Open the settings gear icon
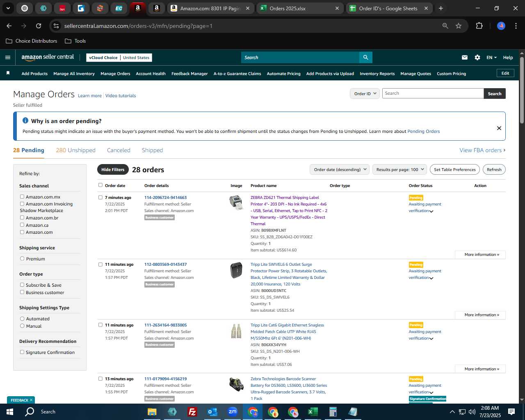The height and width of the screenshot is (420, 525). (477, 57)
